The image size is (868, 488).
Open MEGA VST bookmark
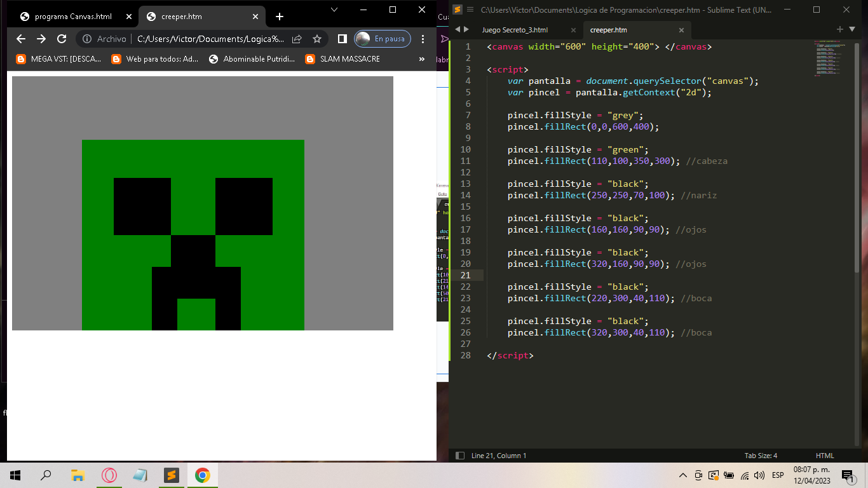click(x=58, y=59)
